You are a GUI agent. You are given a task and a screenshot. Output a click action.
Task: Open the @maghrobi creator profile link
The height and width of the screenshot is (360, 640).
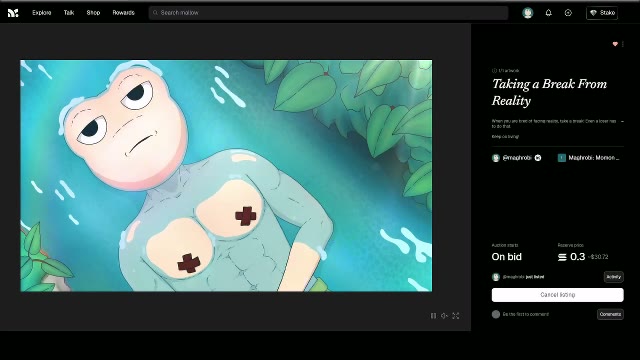[x=516, y=158]
